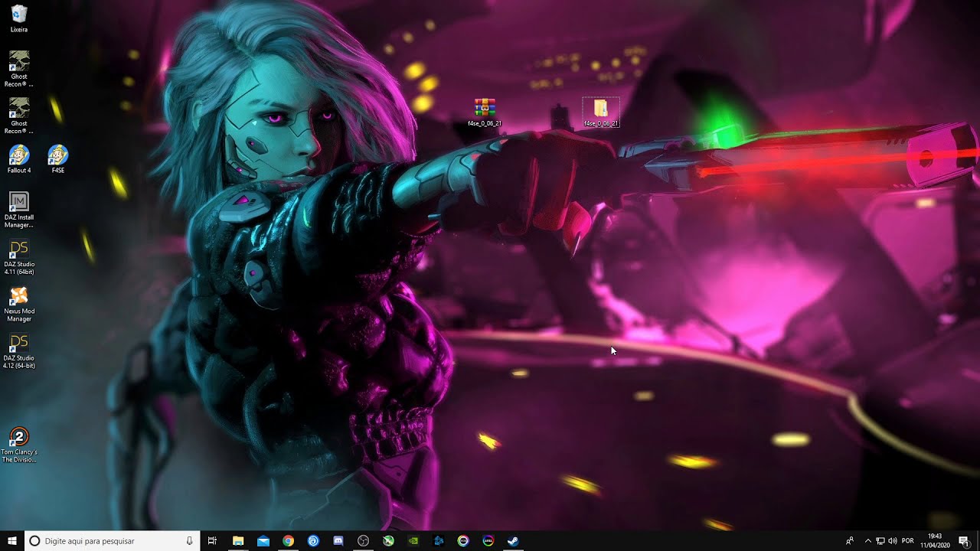The height and width of the screenshot is (551, 980).
Task: Open the Action Center notifications icon
Action: [x=964, y=541]
